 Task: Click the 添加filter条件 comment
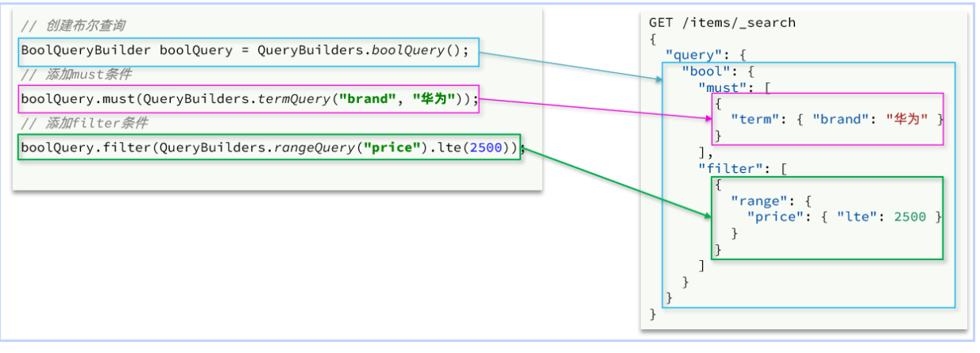pyautogui.click(x=84, y=123)
